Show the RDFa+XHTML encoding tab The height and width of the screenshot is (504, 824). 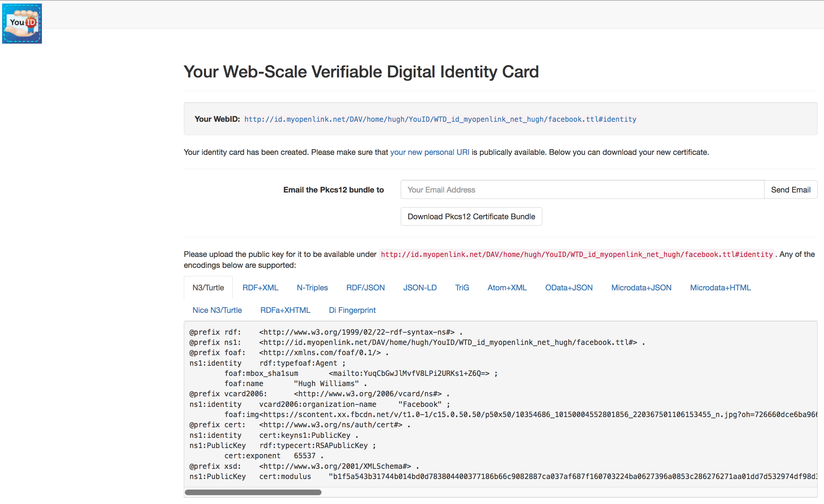pyautogui.click(x=285, y=310)
